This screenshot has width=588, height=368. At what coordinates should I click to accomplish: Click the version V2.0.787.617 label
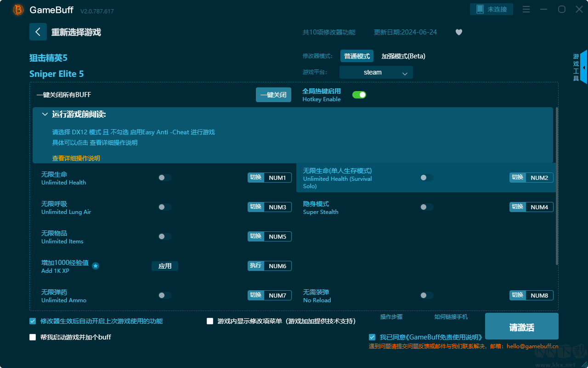coord(97,11)
